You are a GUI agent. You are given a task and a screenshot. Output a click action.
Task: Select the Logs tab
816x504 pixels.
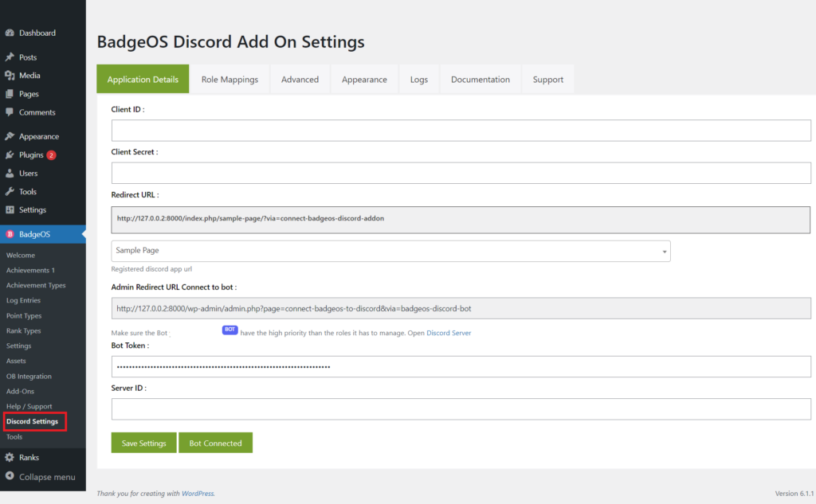419,79
